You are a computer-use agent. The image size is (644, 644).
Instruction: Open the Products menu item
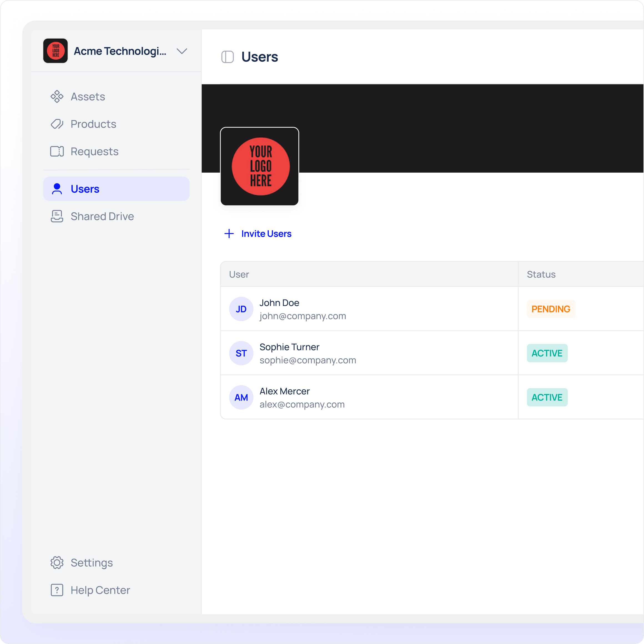(93, 124)
